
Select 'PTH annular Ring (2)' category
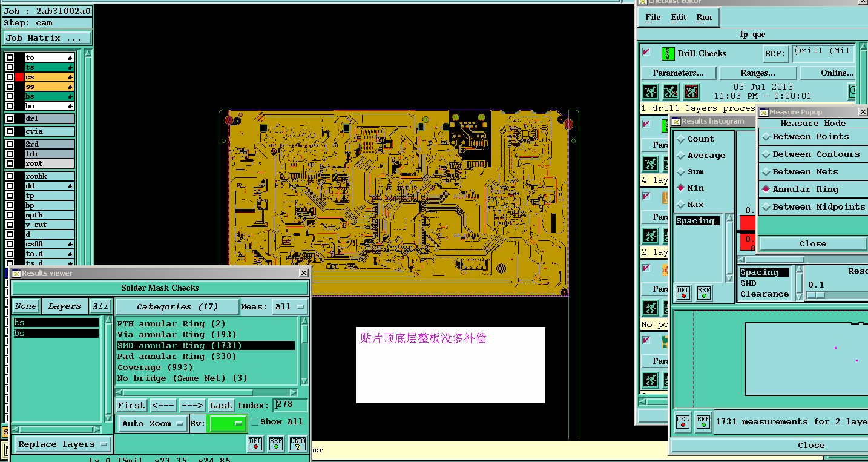tap(206, 323)
